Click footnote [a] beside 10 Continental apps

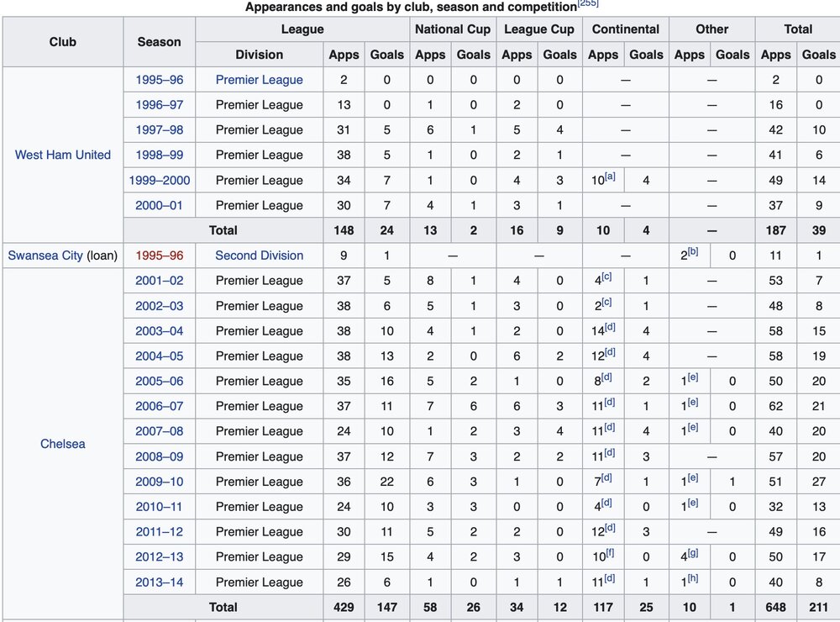coord(610,177)
